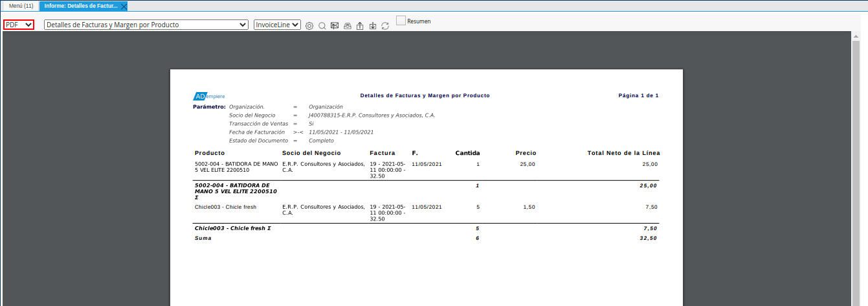Click the customize report gear icon
The width and height of the screenshot is (868, 306).
[309, 26]
